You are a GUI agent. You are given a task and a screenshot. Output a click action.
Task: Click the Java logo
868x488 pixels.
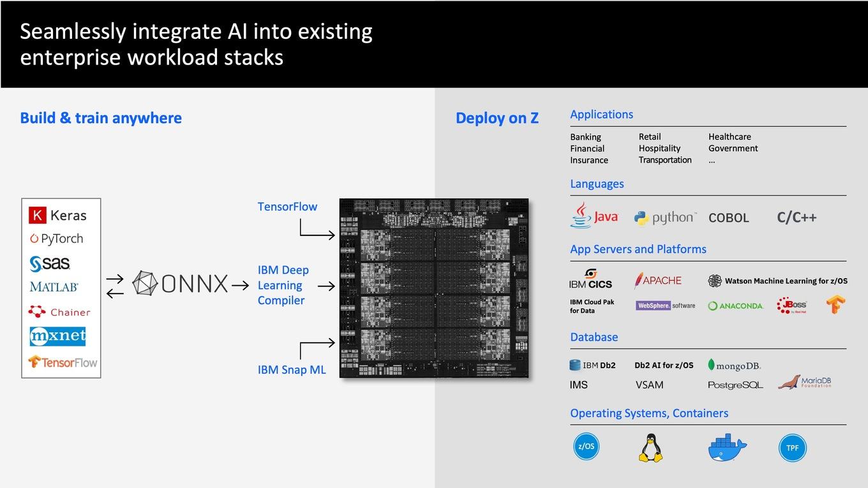point(594,216)
